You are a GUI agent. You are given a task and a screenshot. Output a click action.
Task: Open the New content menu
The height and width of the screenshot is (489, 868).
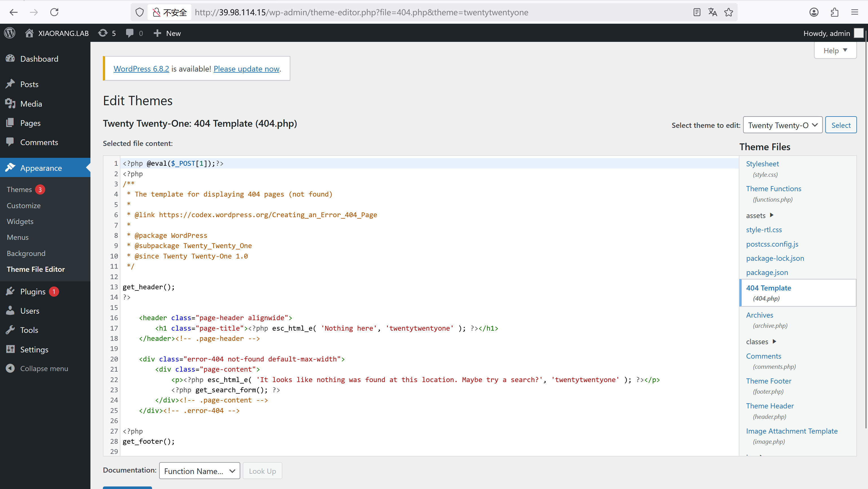coord(167,33)
